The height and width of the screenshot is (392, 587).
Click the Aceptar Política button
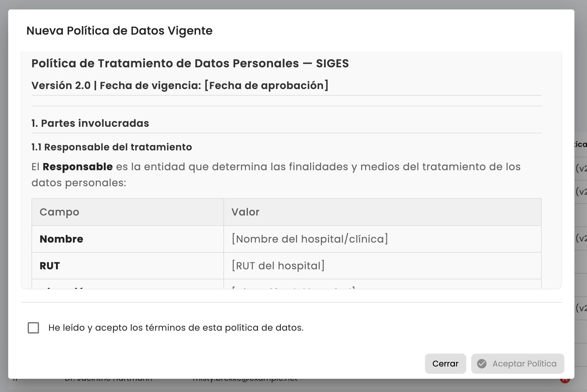[517, 364]
